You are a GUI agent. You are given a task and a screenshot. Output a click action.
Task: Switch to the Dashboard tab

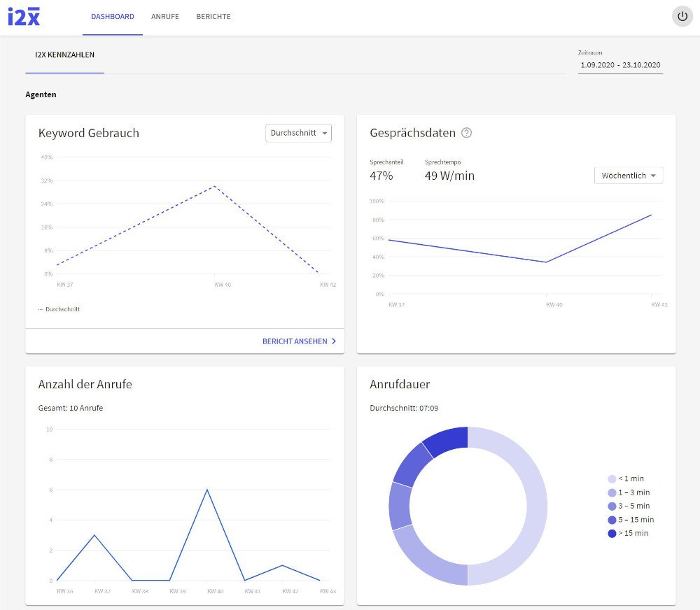point(113,17)
